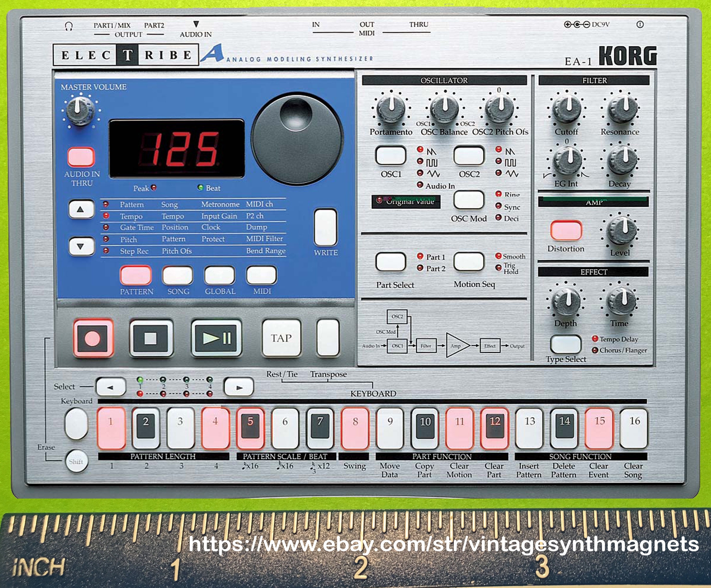
Task: Click the down arrow parameter button
Action: [x=81, y=246]
